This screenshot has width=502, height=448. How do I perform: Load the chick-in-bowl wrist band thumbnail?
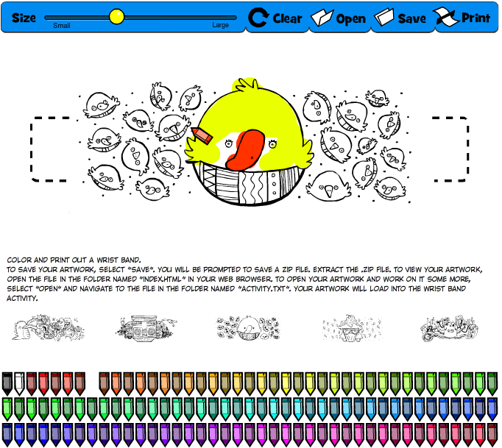pos(248,327)
